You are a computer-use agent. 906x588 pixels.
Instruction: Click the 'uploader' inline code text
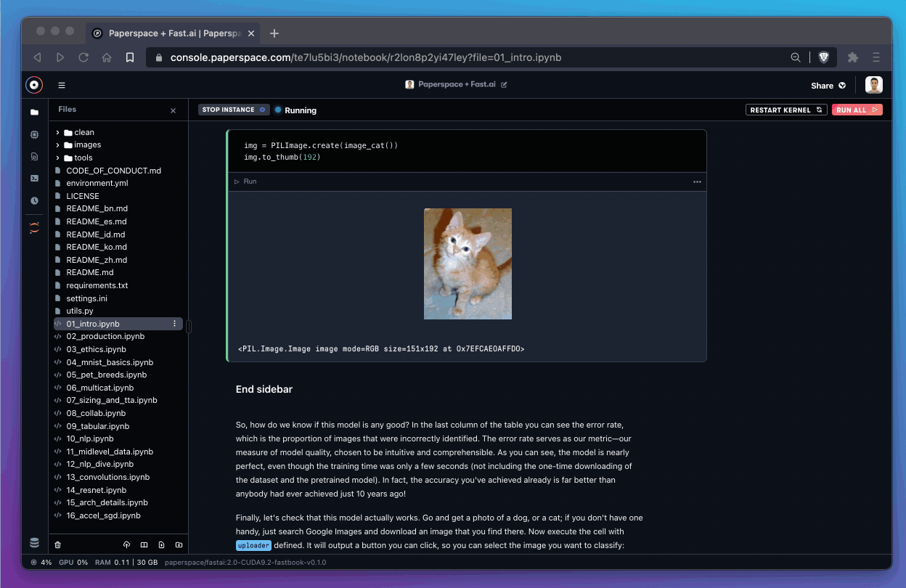(254, 545)
